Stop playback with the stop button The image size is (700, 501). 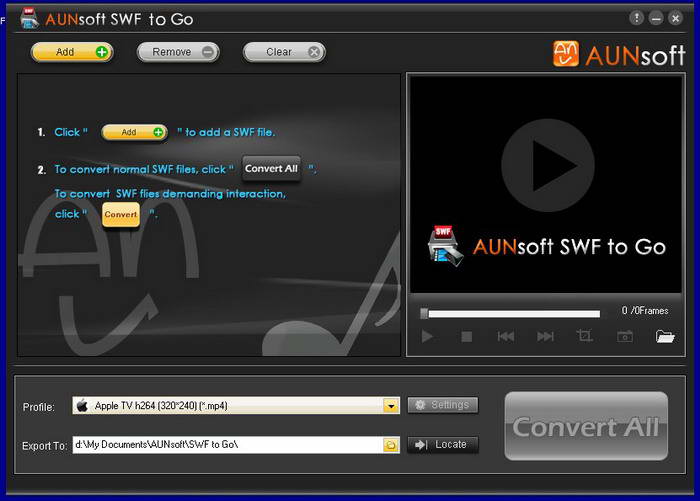(x=467, y=336)
